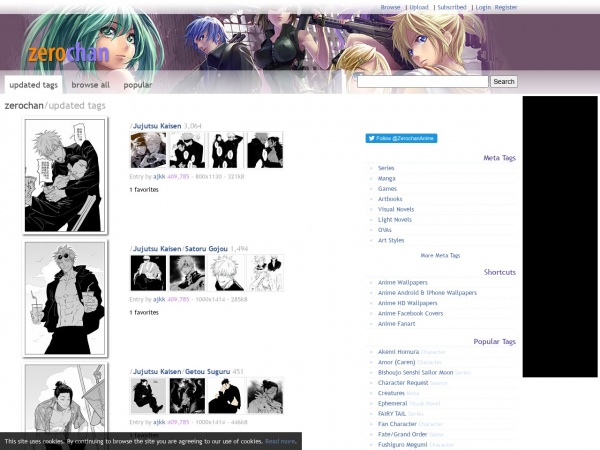Click the Search button
Viewport: 600px width, 450px height.
504,82
